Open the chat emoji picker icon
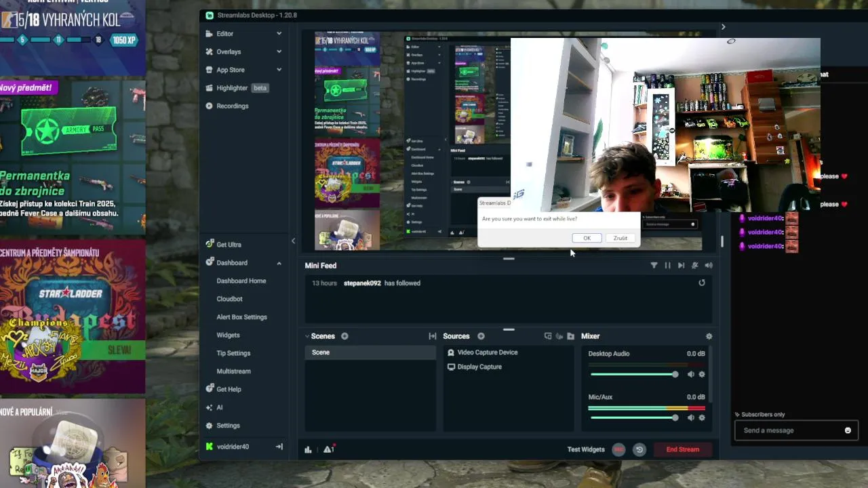This screenshot has height=488, width=868. tap(848, 430)
